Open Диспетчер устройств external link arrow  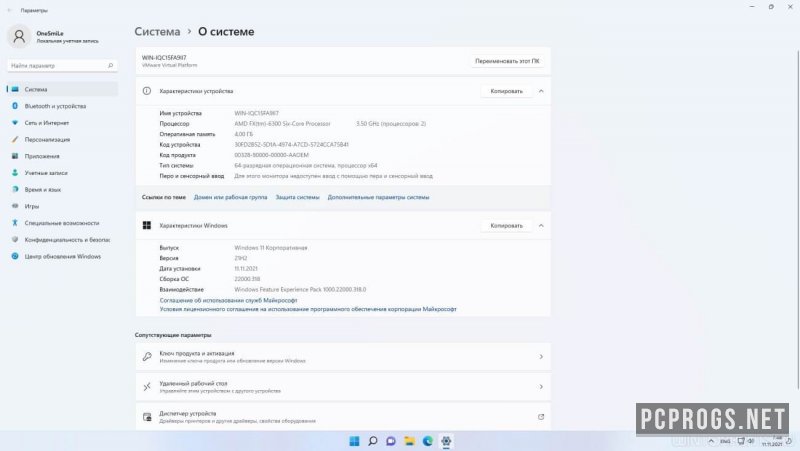[x=541, y=417]
